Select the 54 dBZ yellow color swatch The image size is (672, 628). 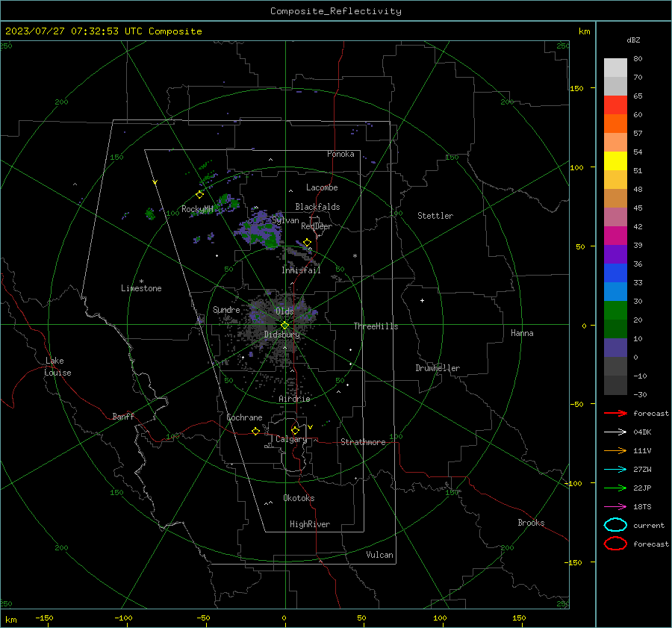615,161
